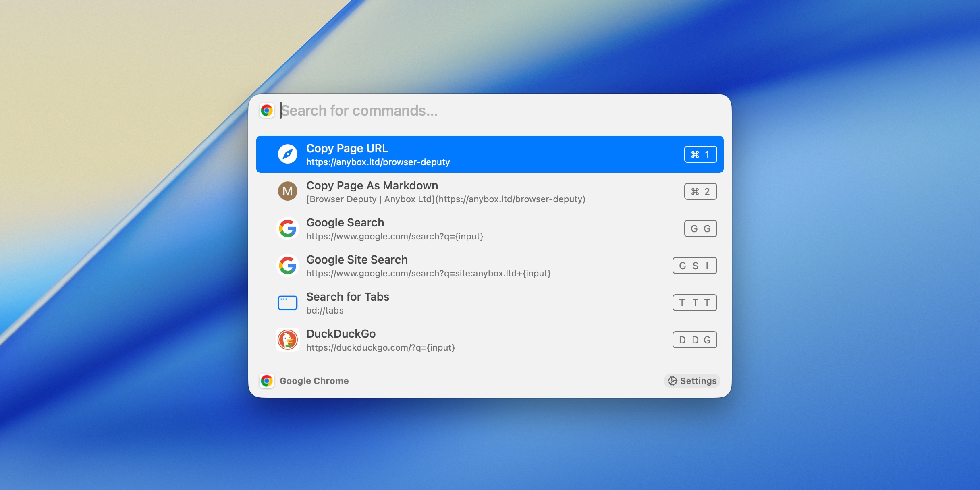
Task: Select the Markdown icon for Copy Page As Markdown
Action: click(x=288, y=191)
